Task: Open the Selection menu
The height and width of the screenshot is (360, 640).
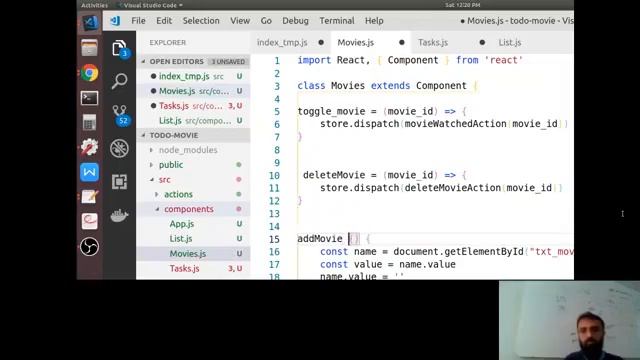Action: (x=201, y=20)
